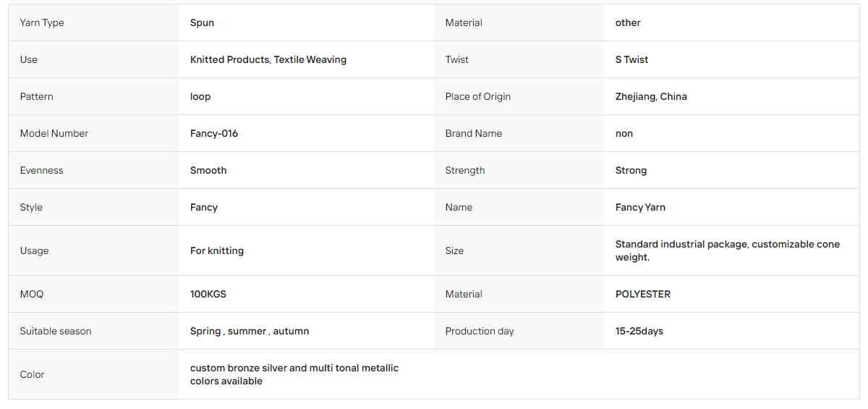Image resolution: width=868 pixels, height=409 pixels.
Task: Click Knitted Products, Textile Weaving value
Action: 268,59
